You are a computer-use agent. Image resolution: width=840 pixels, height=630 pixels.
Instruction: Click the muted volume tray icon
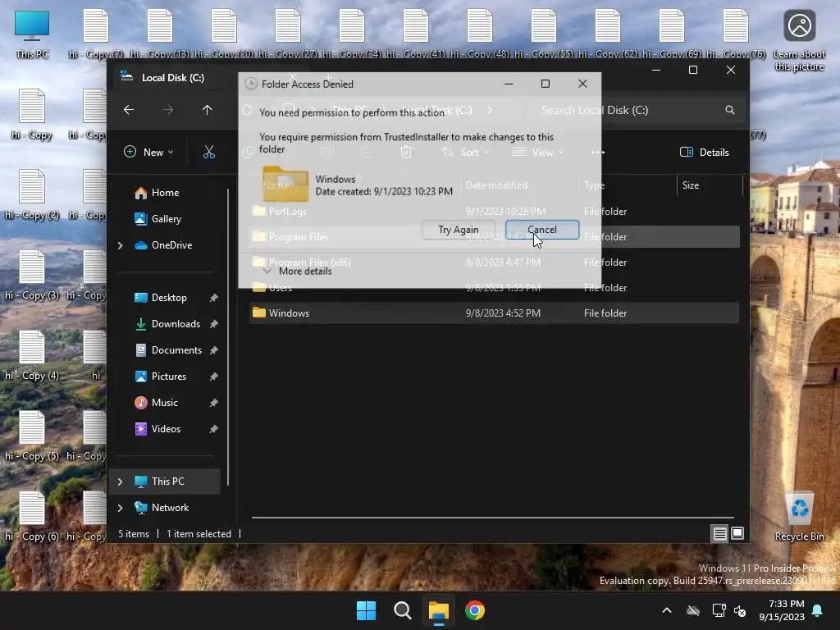click(740, 610)
